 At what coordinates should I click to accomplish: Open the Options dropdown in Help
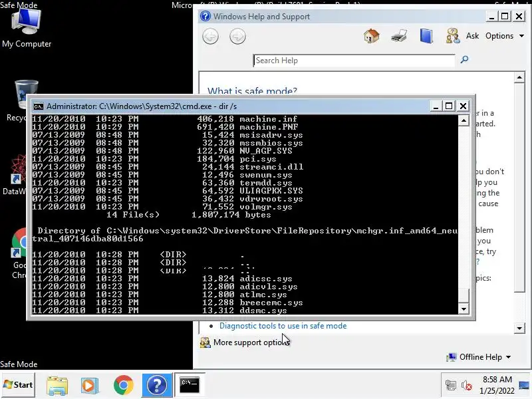pyautogui.click(x=505, y=36)
